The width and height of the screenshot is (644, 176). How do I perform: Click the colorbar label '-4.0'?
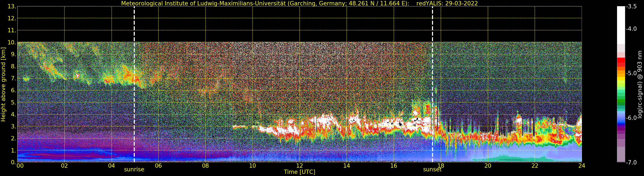click(x=631, y=29)
